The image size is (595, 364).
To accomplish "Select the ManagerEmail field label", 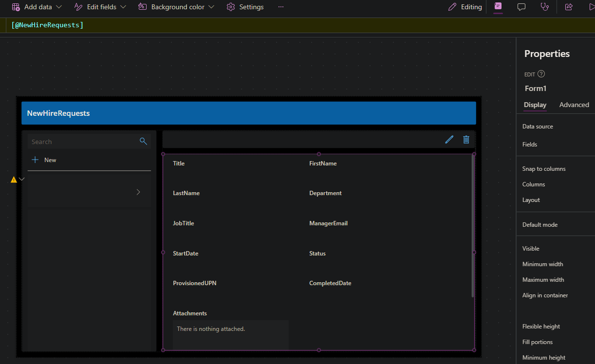I will pos(328,223).
